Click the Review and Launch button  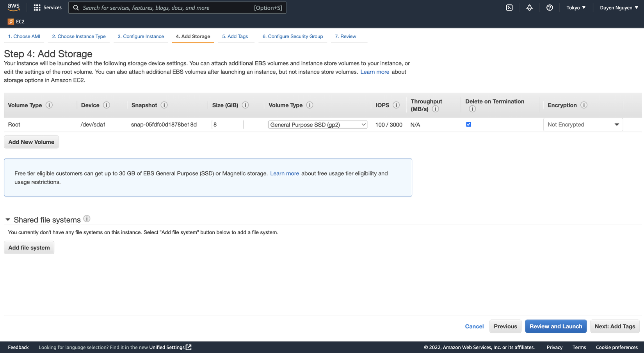click(x=555, y=326)
